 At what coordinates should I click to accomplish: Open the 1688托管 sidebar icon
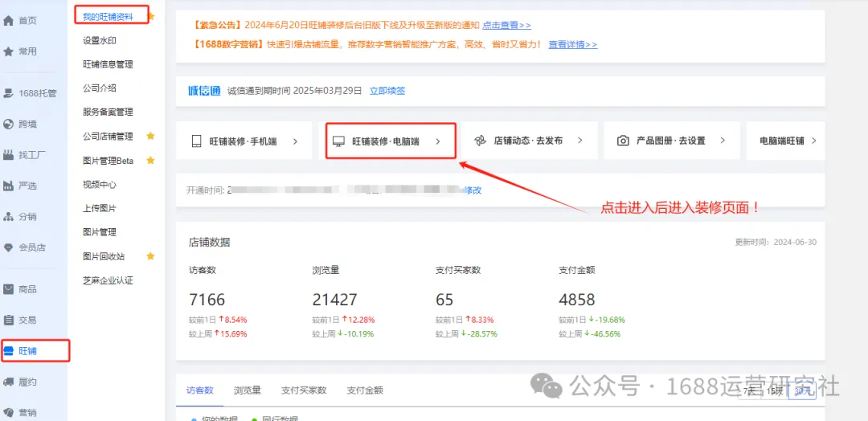click(x=8, y=93)
